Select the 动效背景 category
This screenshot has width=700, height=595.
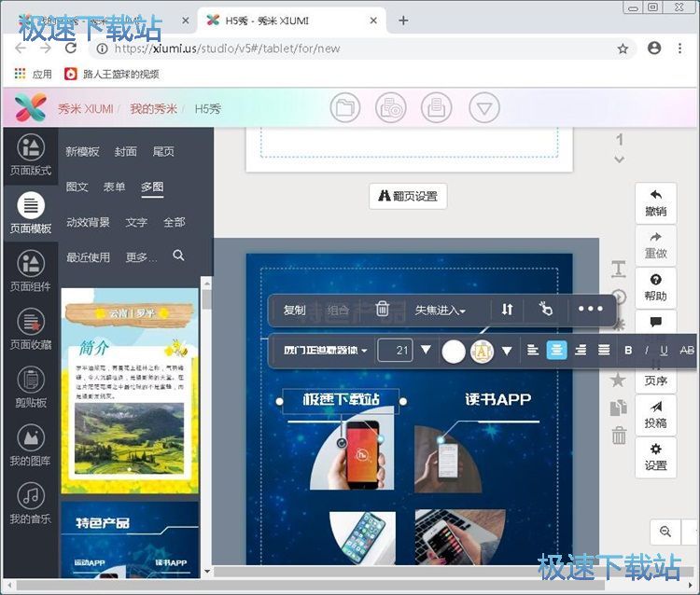(88, 222)
